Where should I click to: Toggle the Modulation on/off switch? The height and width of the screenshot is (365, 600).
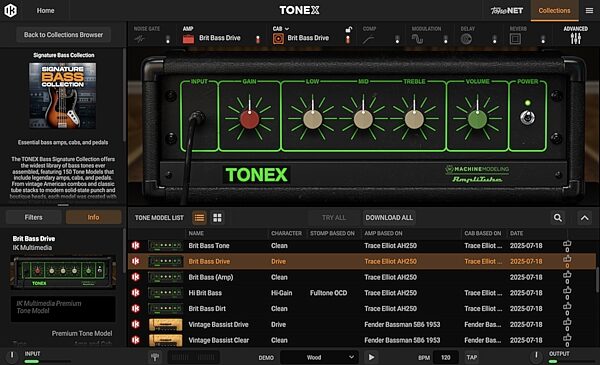[x=445, y=39]
